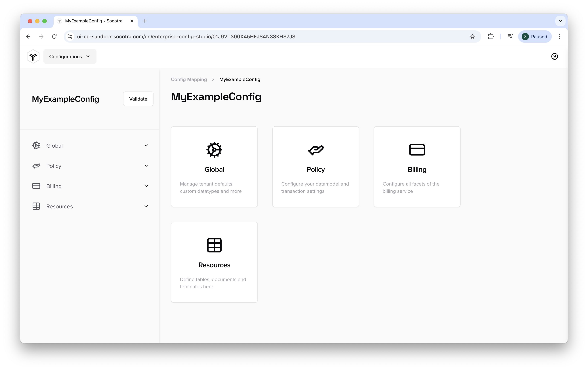Open the media controls icon in toolbar
Viewport: 588px width, 370px height.
click(x=510, y=37)
